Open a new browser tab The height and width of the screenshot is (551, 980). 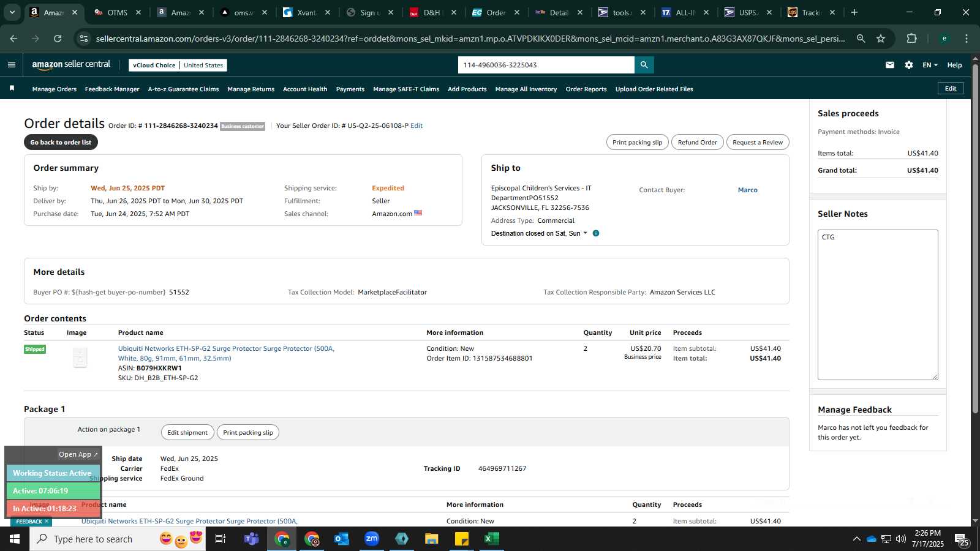(854, 12)
